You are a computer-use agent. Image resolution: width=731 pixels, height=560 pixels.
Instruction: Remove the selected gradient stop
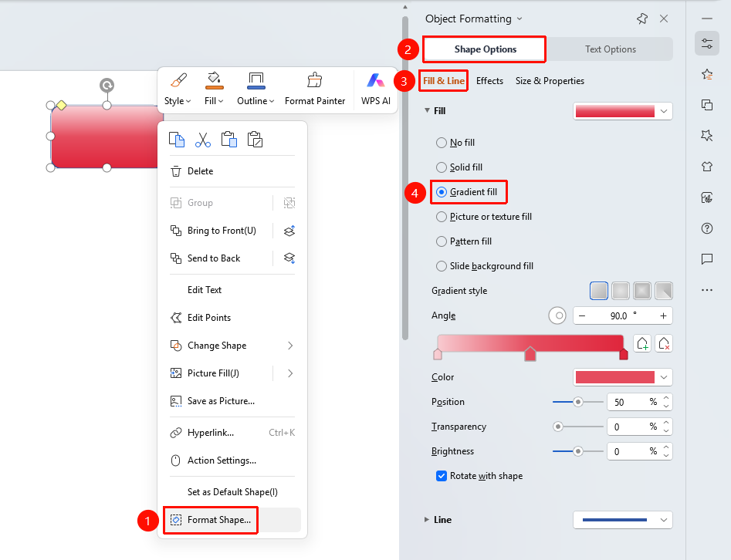click(x=664, y=344)
